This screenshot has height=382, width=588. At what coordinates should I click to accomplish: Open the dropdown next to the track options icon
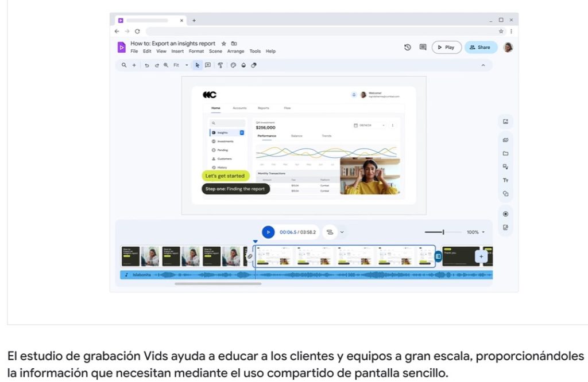tap(341, 232)
